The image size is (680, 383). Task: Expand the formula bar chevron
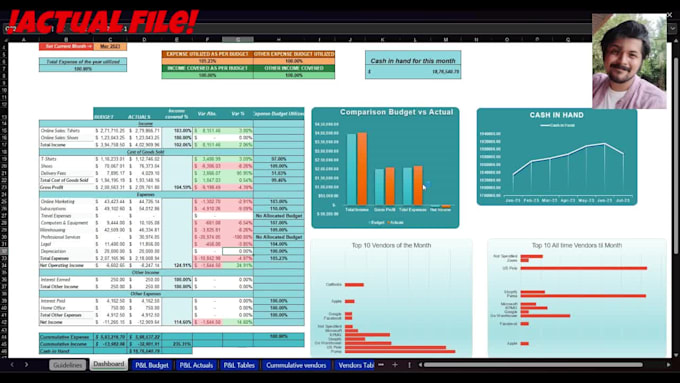672,29
